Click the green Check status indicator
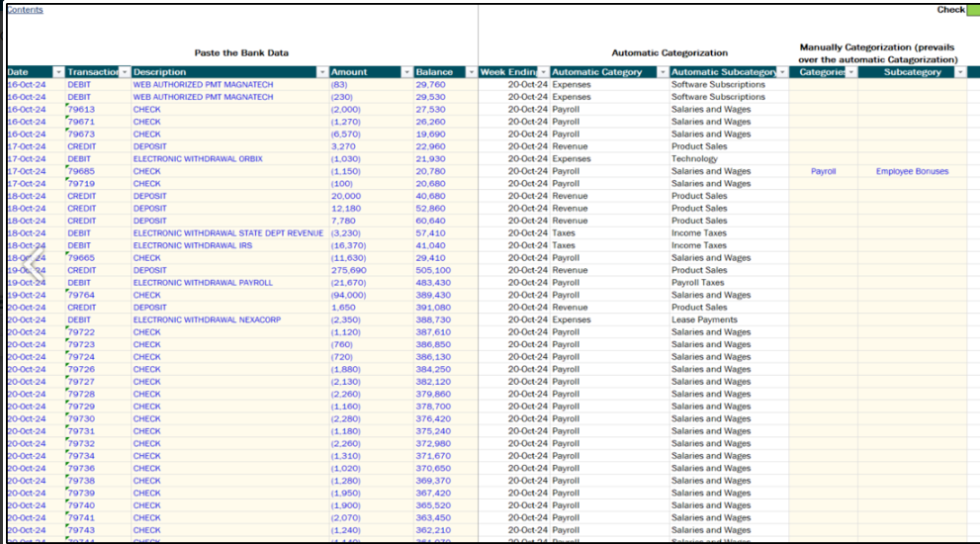The width and height of the screenshot is (980, 544). pyautogui.click(x=971, y=10)
